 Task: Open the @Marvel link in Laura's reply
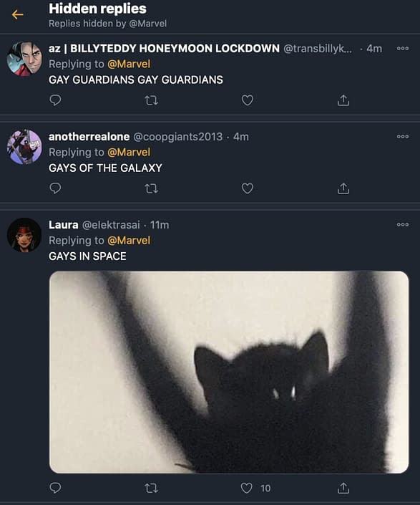coord(129,241)
